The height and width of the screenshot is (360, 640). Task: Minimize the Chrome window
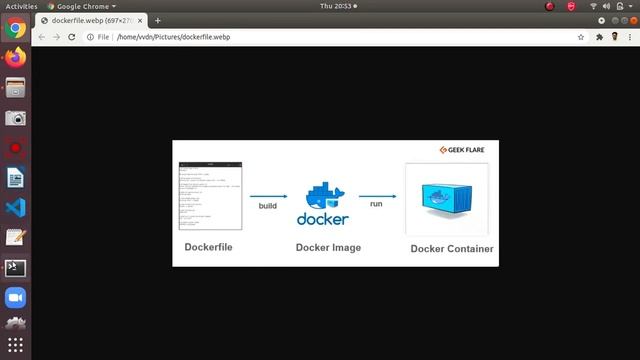pyautogui.click(x=615, y=20)
